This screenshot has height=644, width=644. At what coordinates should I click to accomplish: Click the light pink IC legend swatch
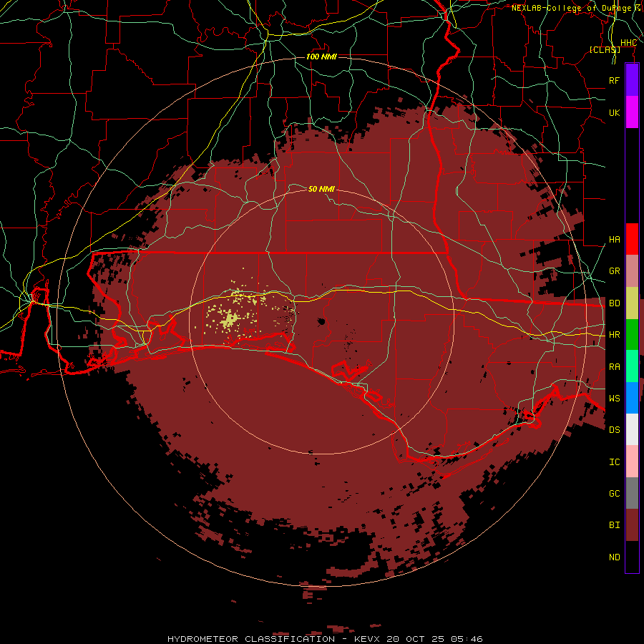pyautogui.click(x=632, y=462)
